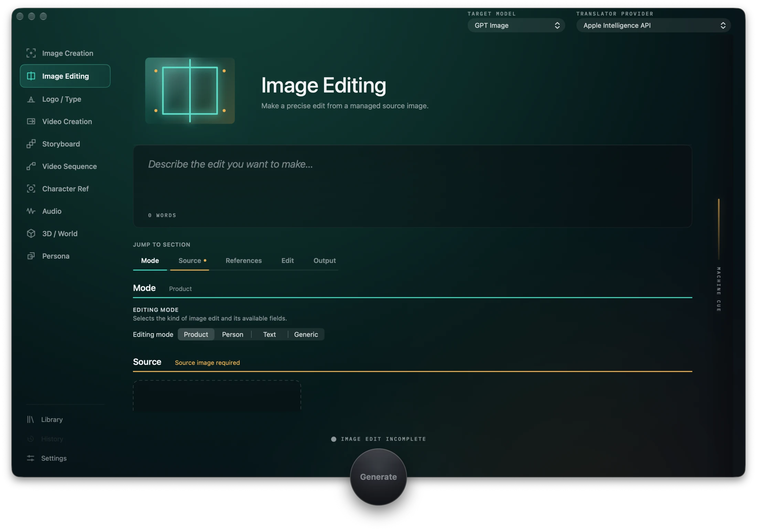Viewport: 757px width, 532px height.
Task: Click the Audio waveform icon
Action: [31, 211]
